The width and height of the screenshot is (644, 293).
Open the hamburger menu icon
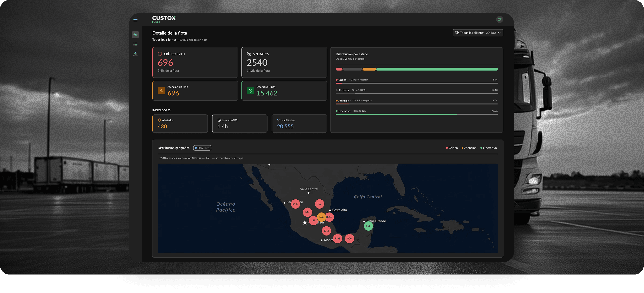[x=135, y=19]
